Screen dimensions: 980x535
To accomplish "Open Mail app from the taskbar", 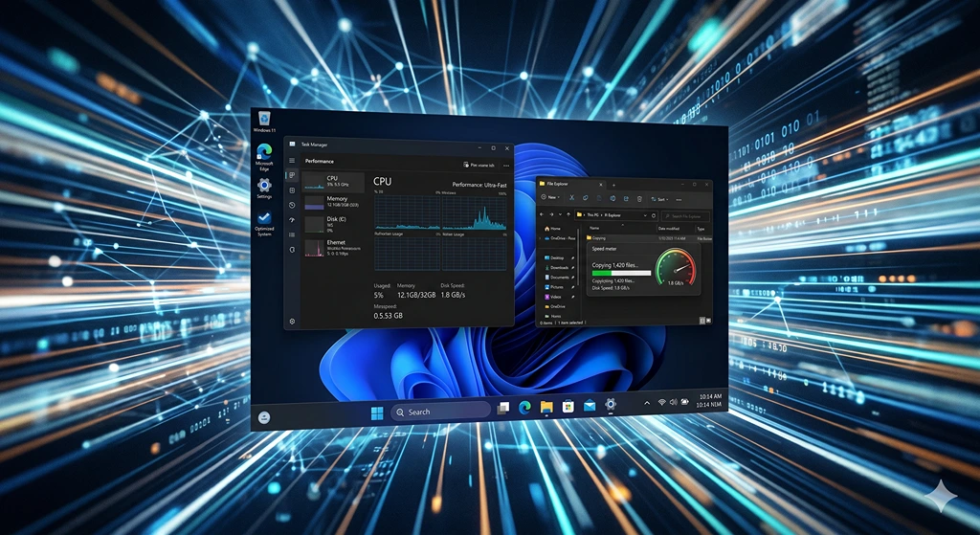I will coord(590,406).
